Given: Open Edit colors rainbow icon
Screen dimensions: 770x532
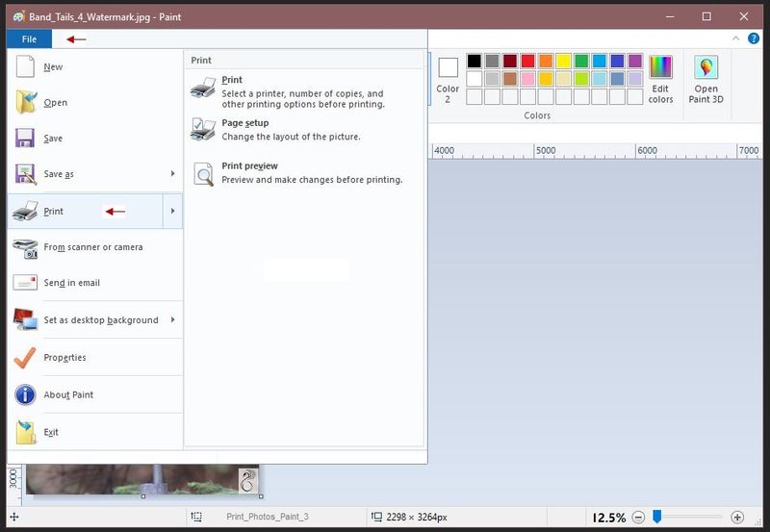Looking at the screenshot, I should (x=660, y=67).
